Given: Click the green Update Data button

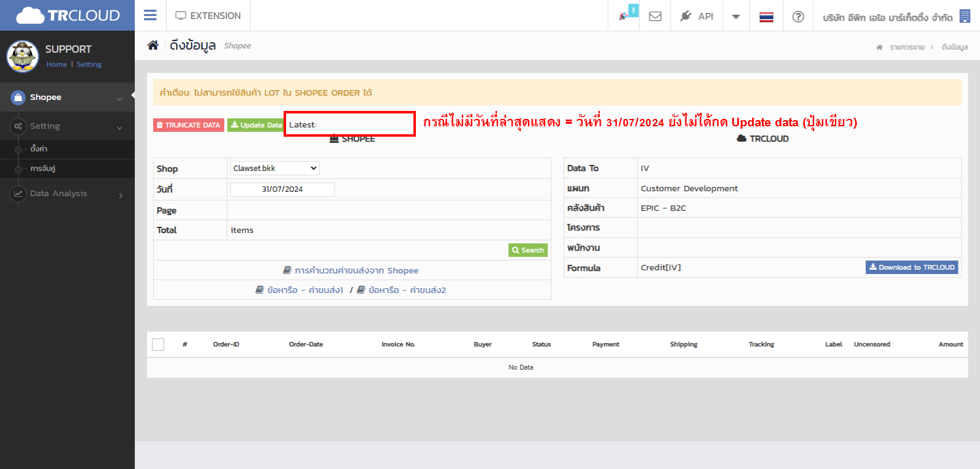Looking at the screenshot, I should click(256, 125).
